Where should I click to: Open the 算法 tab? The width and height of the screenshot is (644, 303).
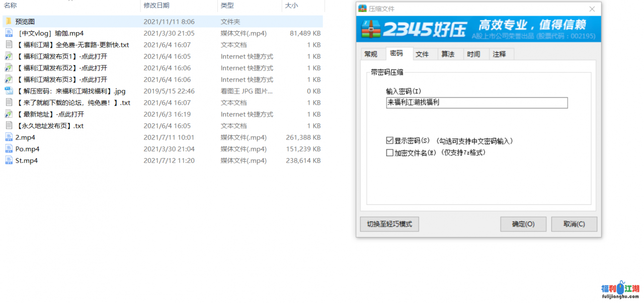pos(448,54)
